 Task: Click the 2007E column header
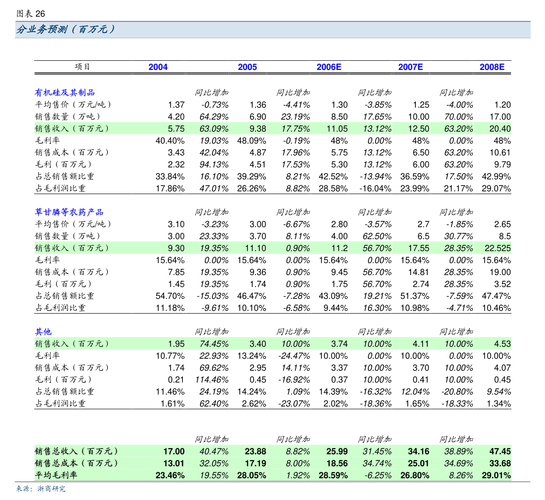(410, 67)
